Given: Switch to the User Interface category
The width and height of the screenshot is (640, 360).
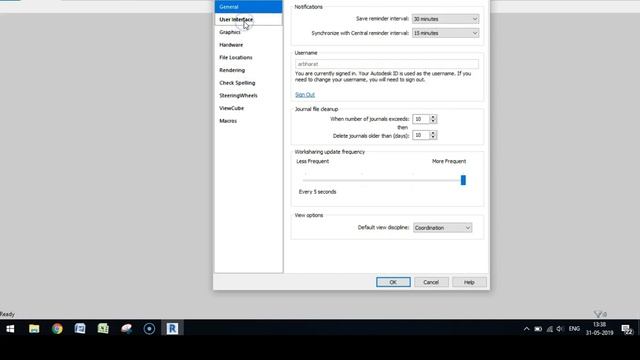Looking at the screenshot, I should (249, 20).
